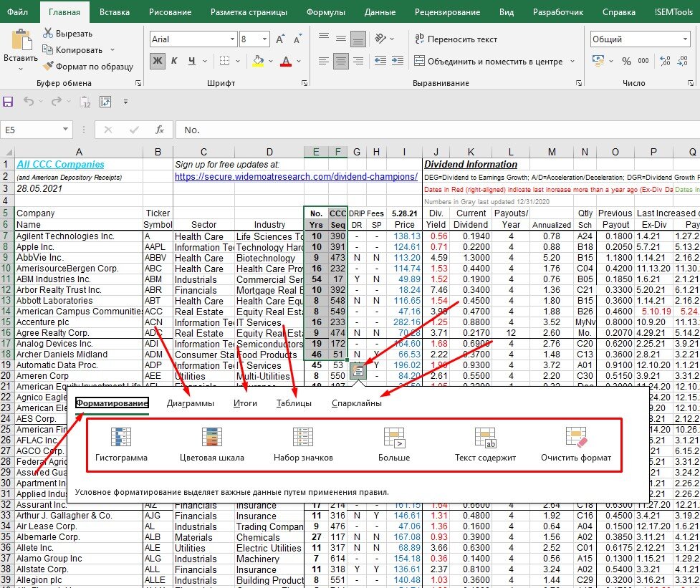Apply the yellow fill color bucket
The width and height of the screenshot is (700, 588).
(258, 61)
